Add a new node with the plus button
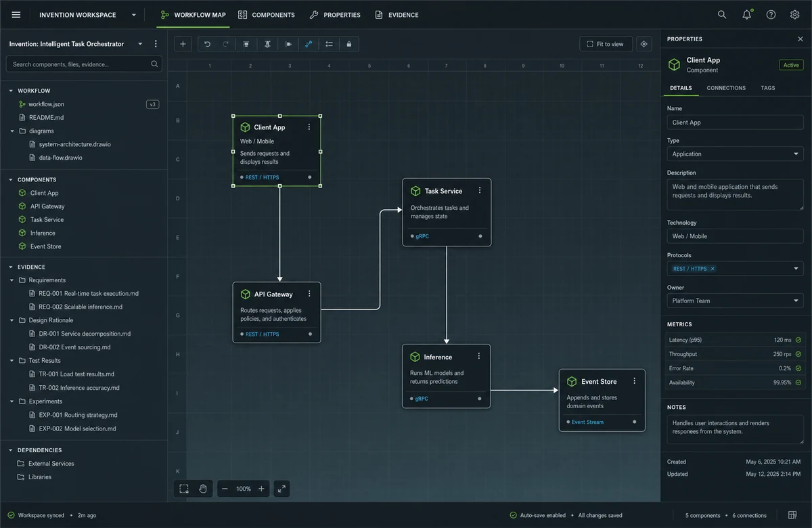 tap(183, 44)
